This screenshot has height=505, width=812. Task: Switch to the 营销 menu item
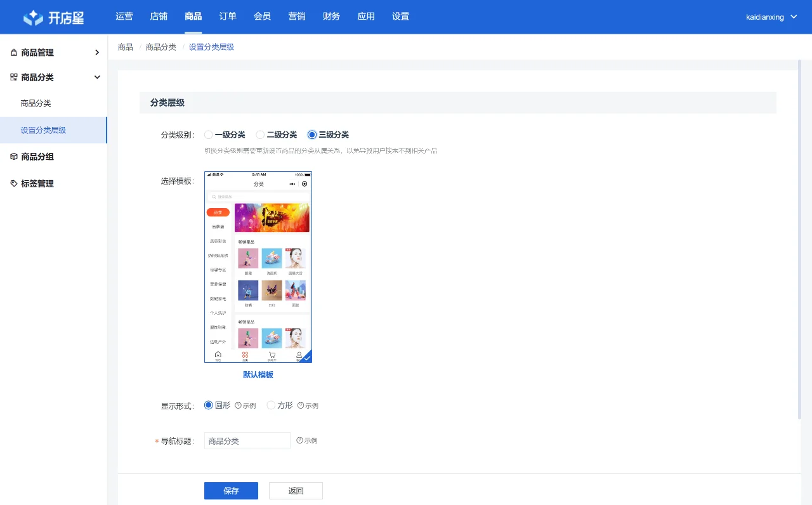(296, 16)
